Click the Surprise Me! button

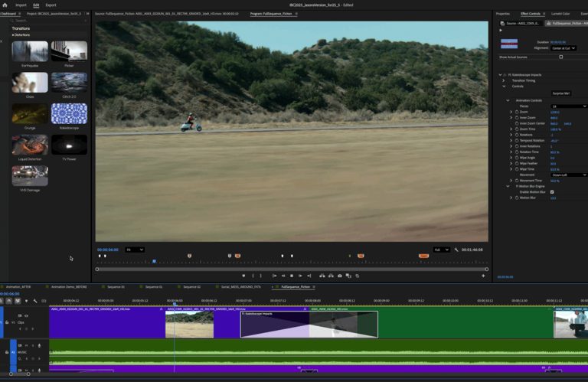561,93
